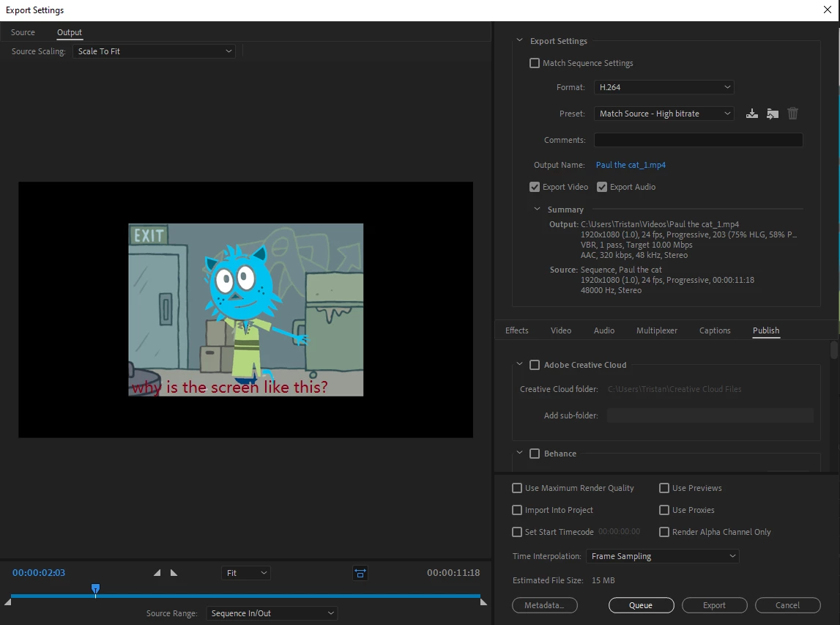Click the publish panel vertical scrollbar
Image resolution: width=840 pixels, height=625 pixels.
click(x=833, y=350)
